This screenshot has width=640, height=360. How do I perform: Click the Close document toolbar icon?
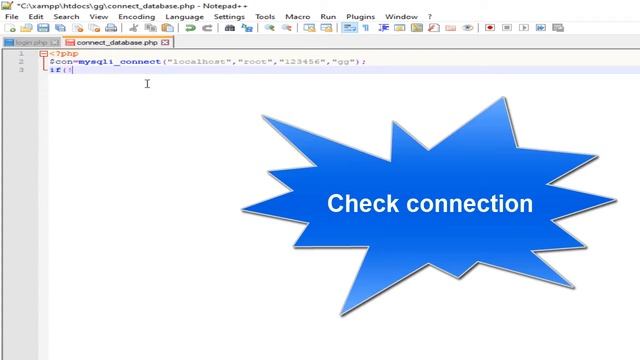78,28
